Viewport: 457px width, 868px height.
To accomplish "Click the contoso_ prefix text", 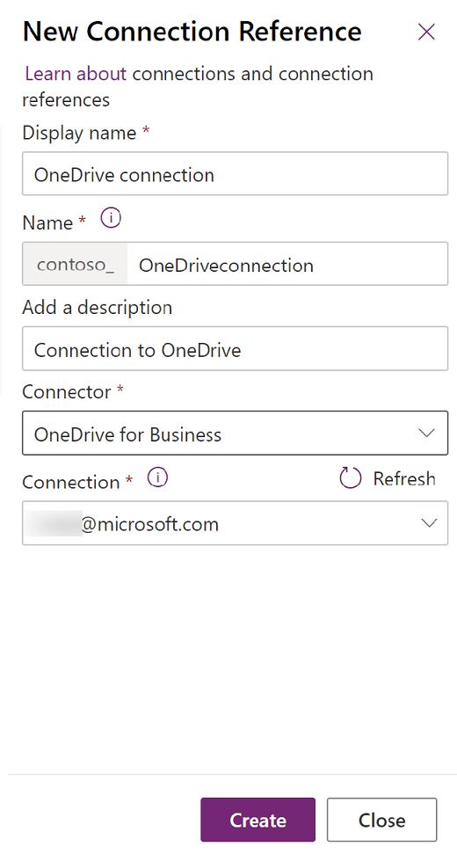I will pyautogui.click(x=76, y=265).
